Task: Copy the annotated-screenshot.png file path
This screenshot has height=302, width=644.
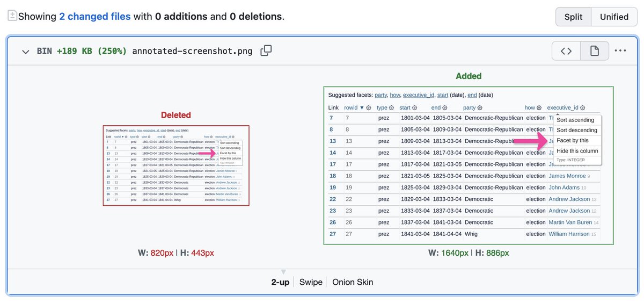Action: [266, 51]
